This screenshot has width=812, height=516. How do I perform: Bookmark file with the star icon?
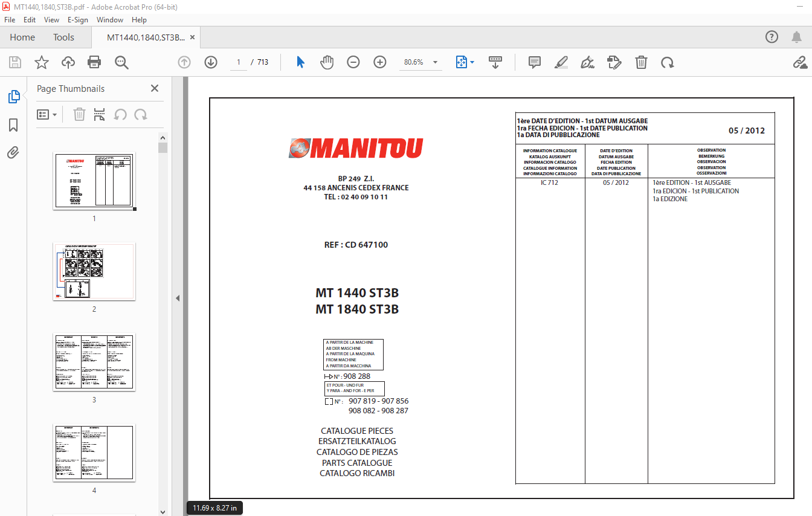pos(41,62)
